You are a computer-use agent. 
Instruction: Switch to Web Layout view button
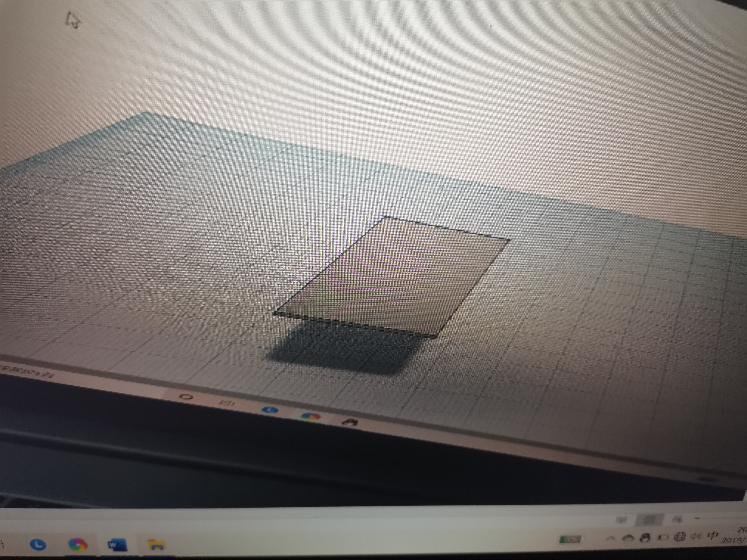click(677, 519)
